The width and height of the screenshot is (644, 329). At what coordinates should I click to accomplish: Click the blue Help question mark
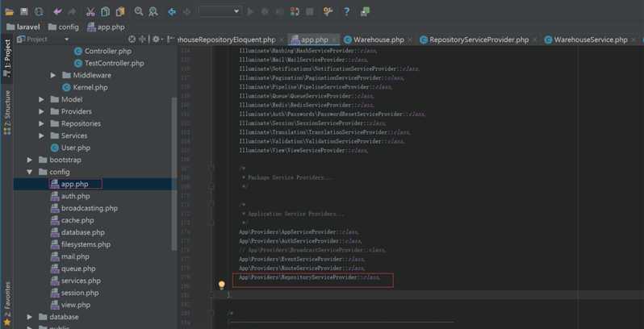pyautogui.click(x=347, y=11)
